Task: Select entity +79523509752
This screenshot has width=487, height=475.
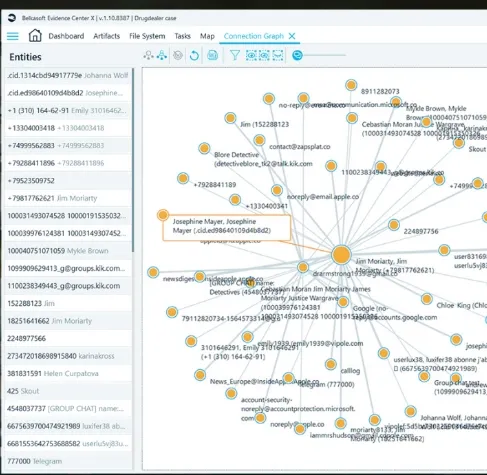Action: 68,181
